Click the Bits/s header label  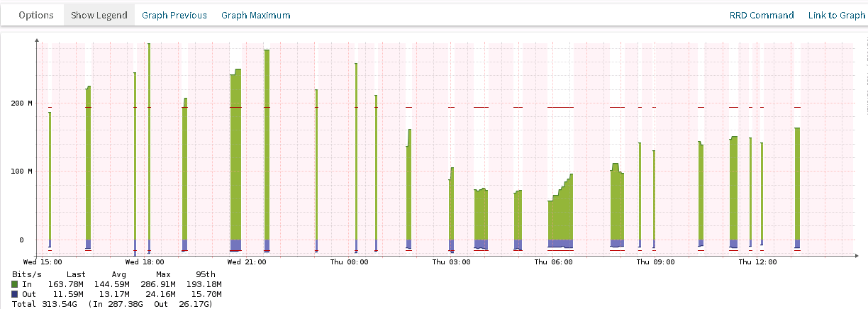click(x=27, y=274)
